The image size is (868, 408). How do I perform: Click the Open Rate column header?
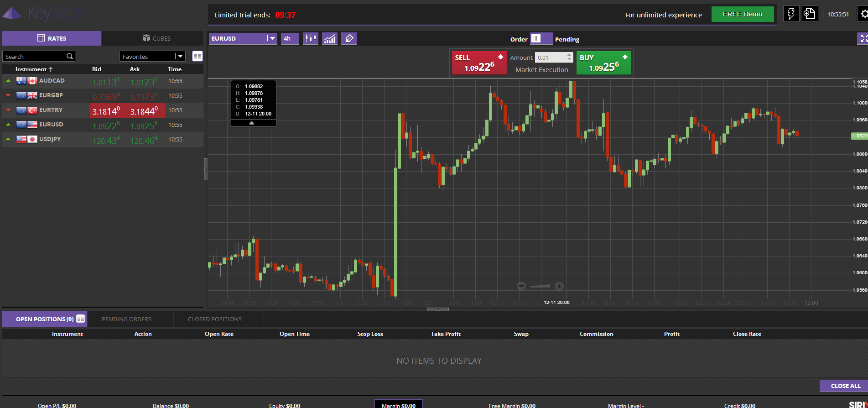click(219, 334)
